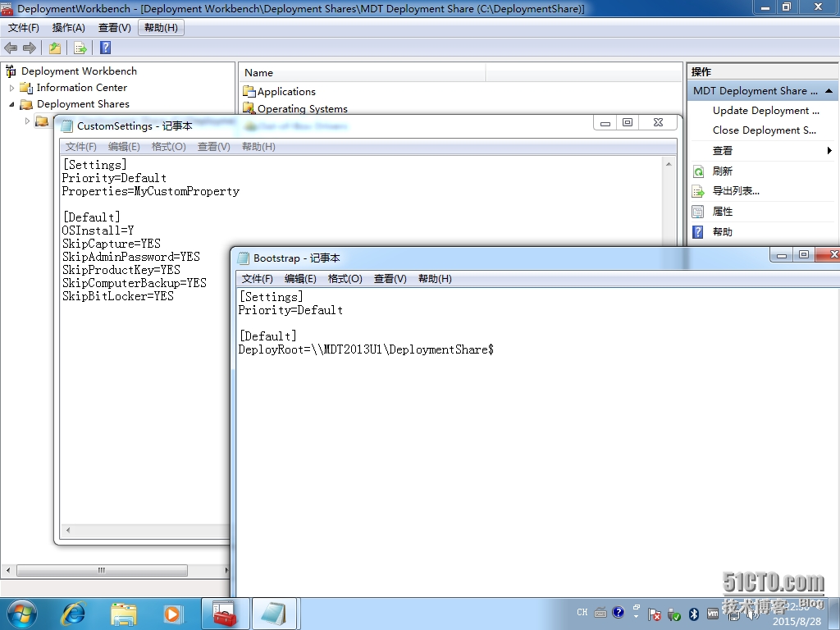Switch to Deployment Workbench toolbox taskbar icon
The height and width of the screenshot is (630, 840).
pyautogui.click(x=225, y=614)
